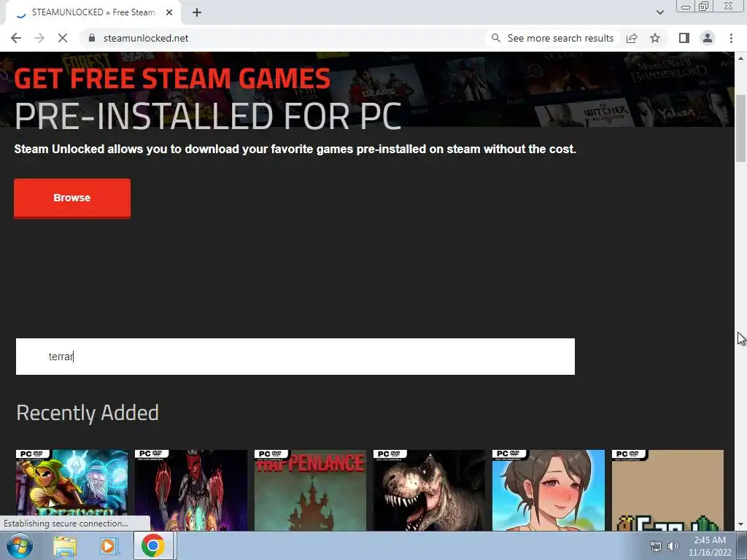Click the browser forward arrow
Screen dimensions: 747x560
(39, 38)
